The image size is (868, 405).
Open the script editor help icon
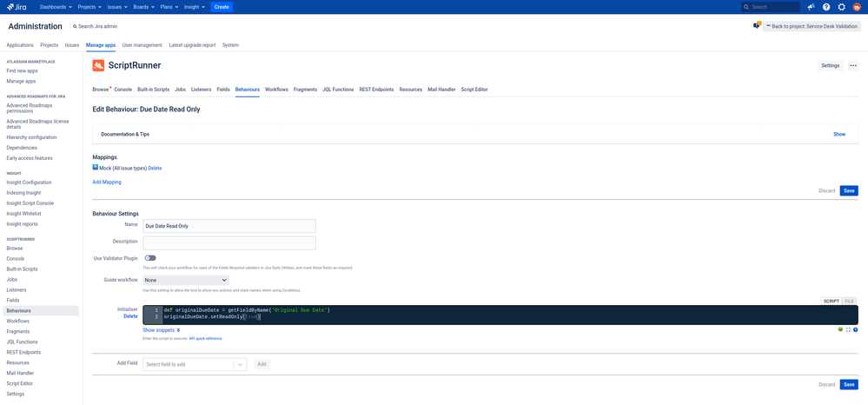pos(855,329)
